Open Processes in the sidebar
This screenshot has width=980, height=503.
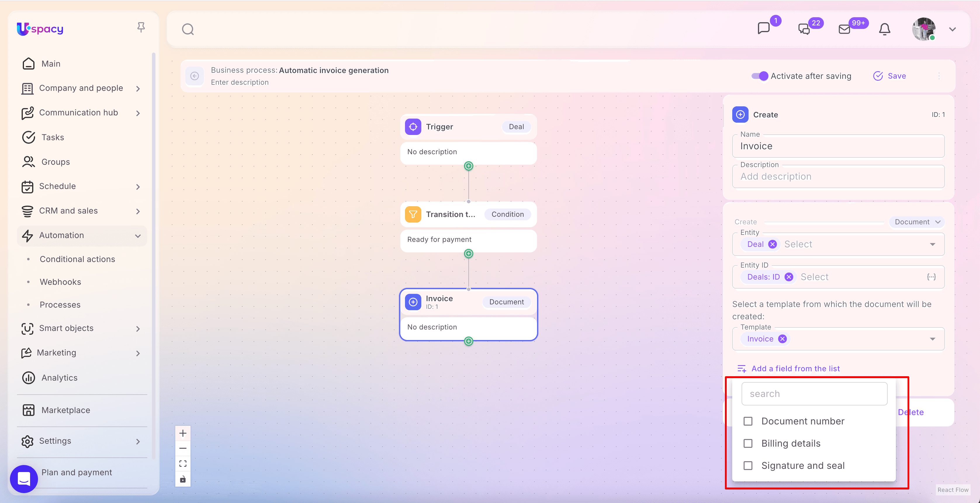60,305
